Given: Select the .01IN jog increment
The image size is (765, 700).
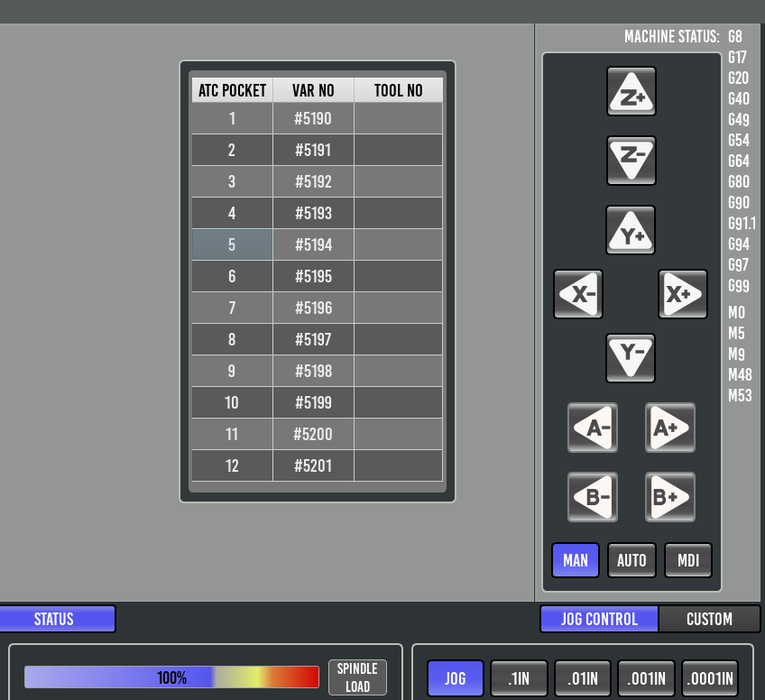Looking at the screenshot, I should point(583,678).
